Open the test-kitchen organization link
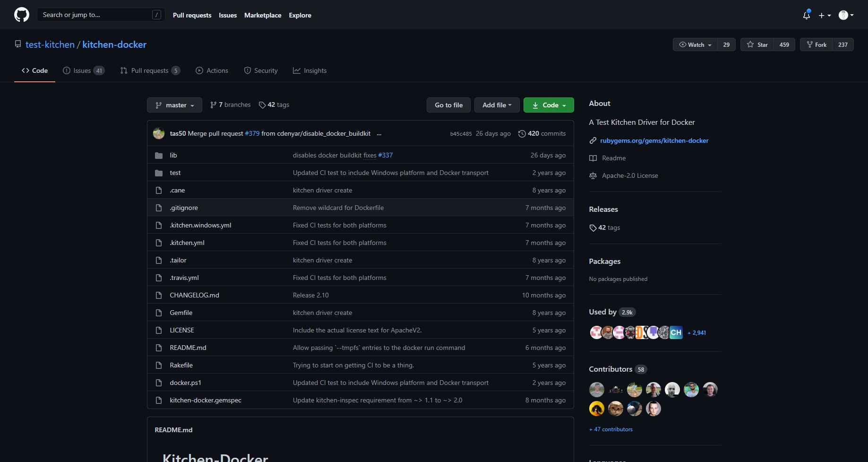Screen dimensions: 868x462 click(50, 44)
